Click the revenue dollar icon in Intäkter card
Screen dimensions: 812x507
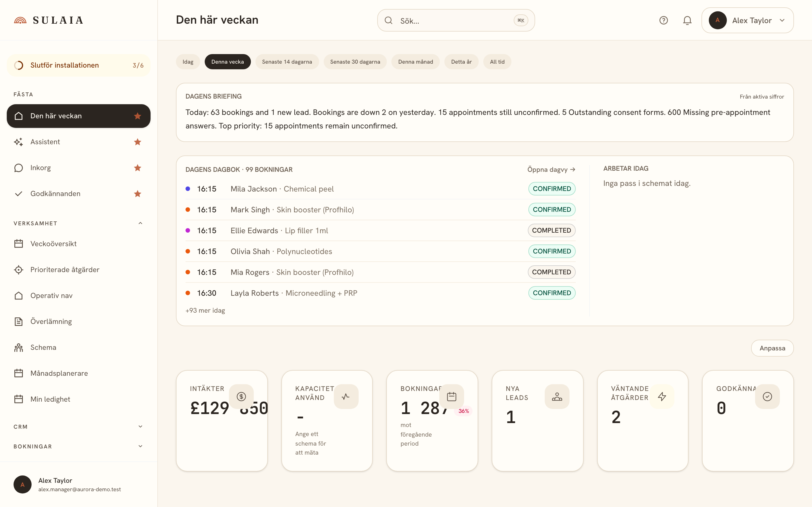(x=241, y=396)
